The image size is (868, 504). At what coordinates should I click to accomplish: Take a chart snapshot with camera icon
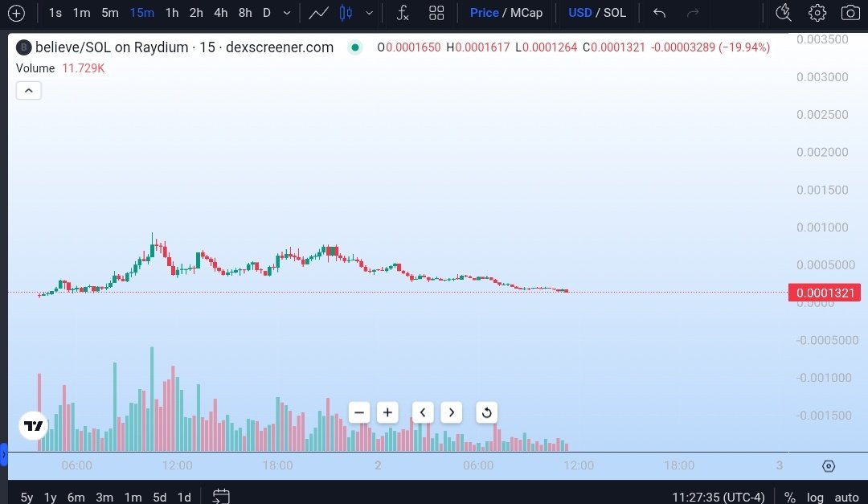850,13
